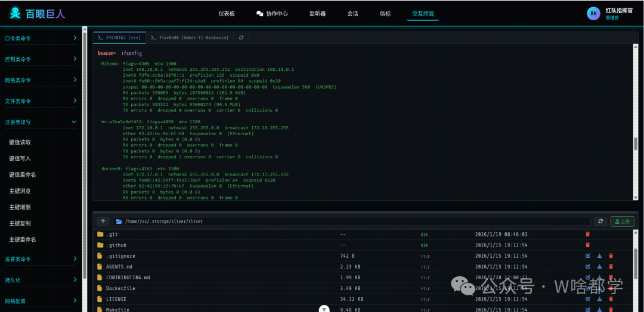Click the 协作中心 chat bubble icon
Screen dimensions: 644x312
(x=259, y=14)
